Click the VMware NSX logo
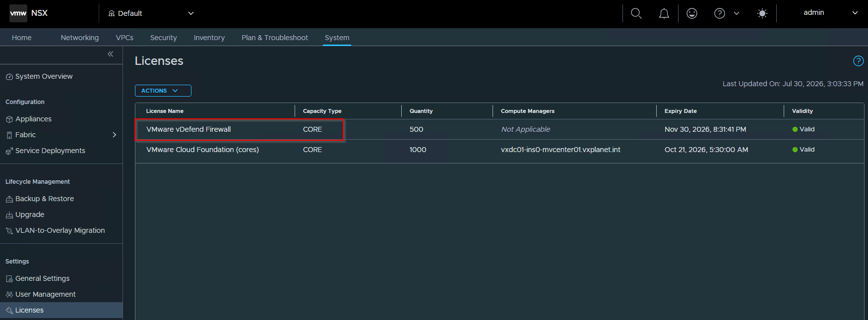 point(18,13)
